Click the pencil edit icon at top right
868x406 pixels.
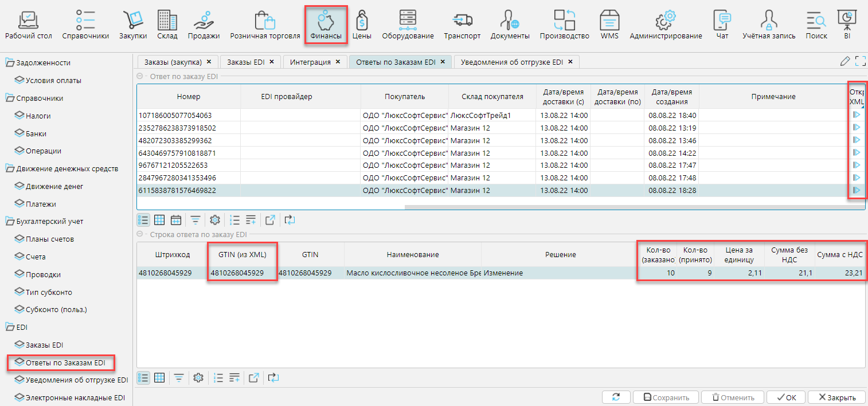coord(844,61)
